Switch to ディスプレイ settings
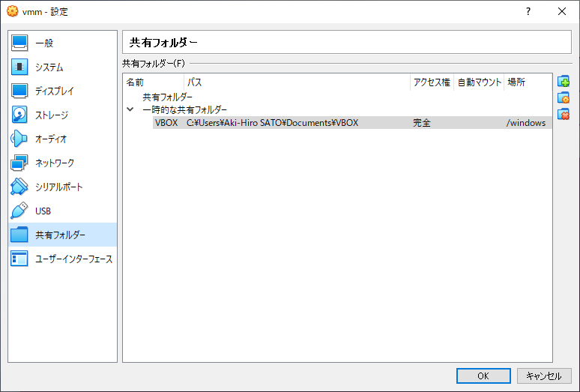The height and width of the screenshot is (392, 580). point(62,91)
